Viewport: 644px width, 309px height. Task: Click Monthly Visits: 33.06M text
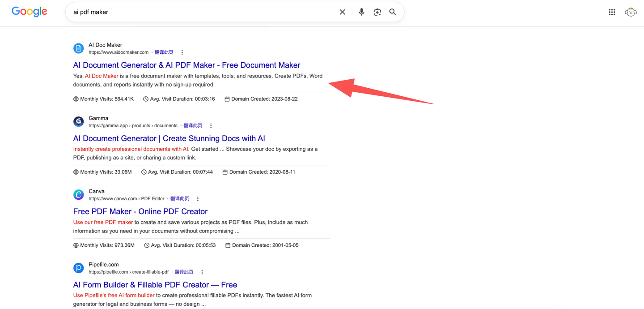click(106, 172)
